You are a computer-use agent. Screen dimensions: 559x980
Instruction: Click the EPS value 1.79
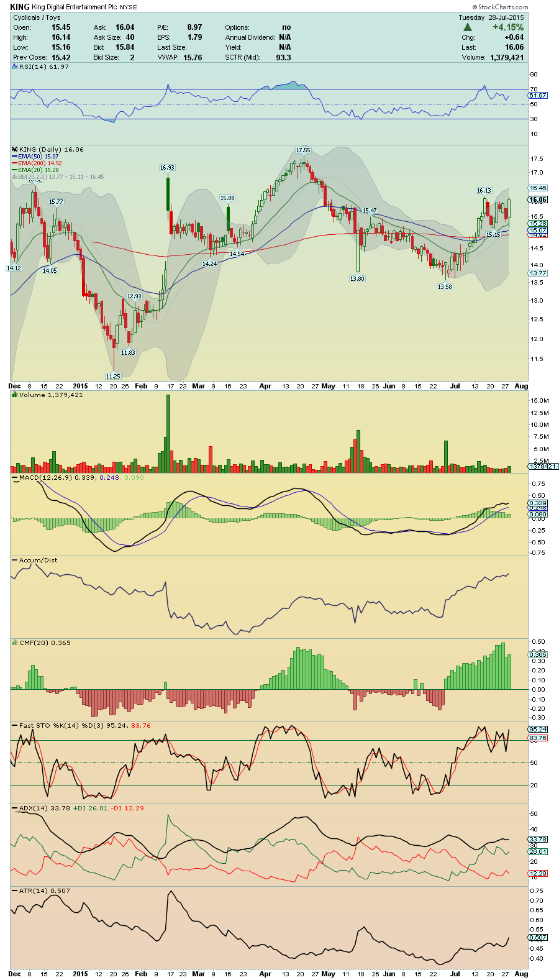pos(194,37)
